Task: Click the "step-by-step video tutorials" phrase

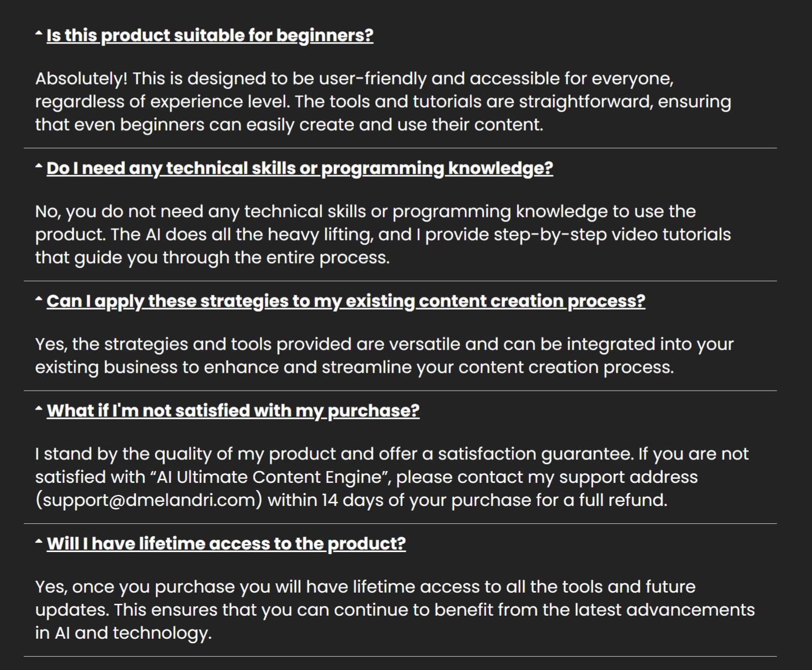Action: click(612, 234)
